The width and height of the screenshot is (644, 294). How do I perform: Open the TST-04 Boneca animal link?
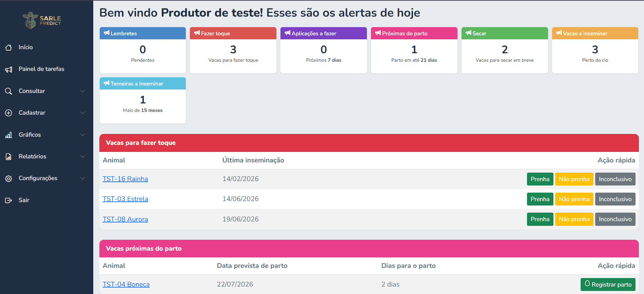(x=126, y=284)
